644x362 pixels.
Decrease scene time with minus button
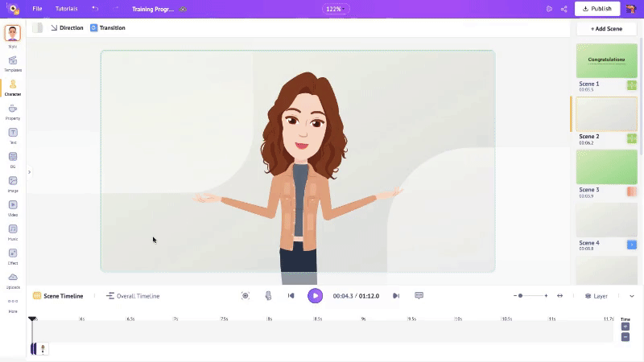pyautogui.click(x=625, y=337)
